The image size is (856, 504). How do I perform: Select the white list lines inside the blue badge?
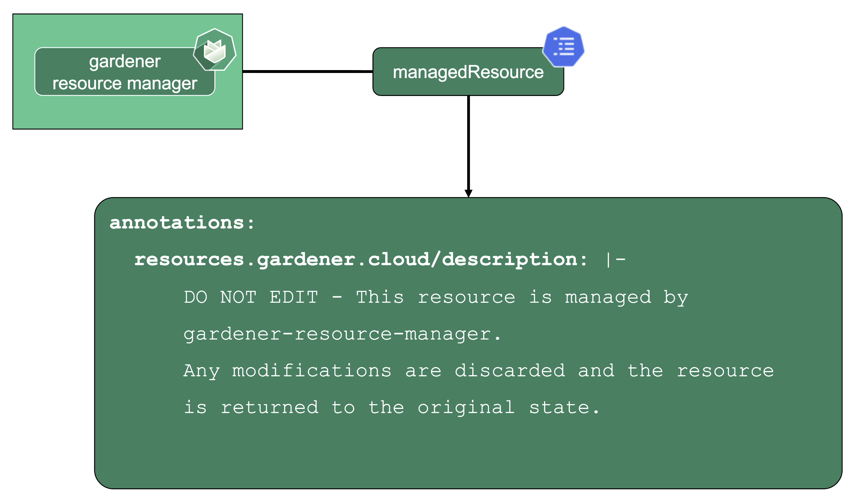pyautogui.click(x=564, y=47)
